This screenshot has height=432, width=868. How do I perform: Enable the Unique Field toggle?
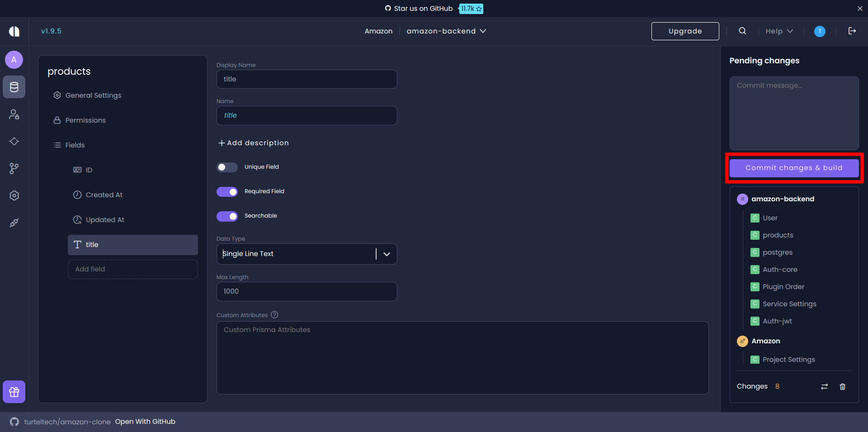click(x=227, y=167)
